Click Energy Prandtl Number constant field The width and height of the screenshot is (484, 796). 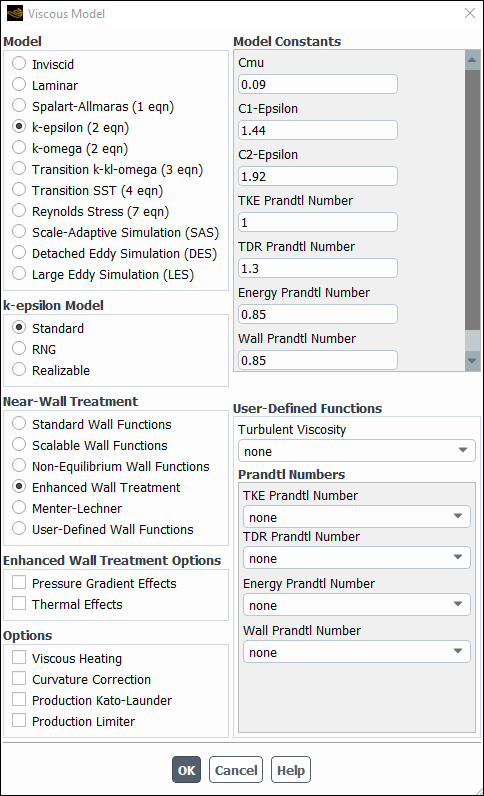click(x=318, y=314)
